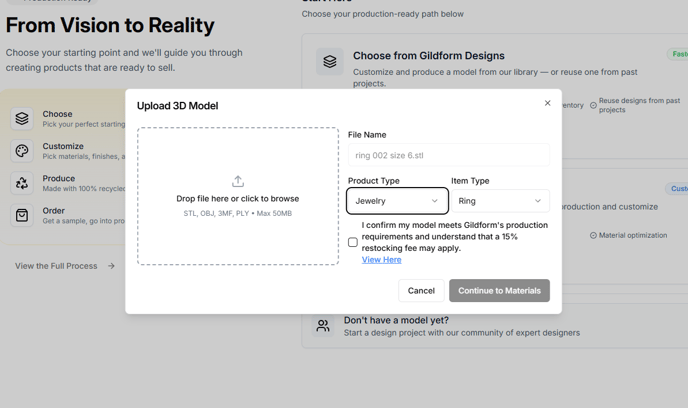Click the 'Drop file here or click to browse' text
Image resolution: width=688 pixels, height=408 pixels.
pyautogui.click(x=238, y=199)
